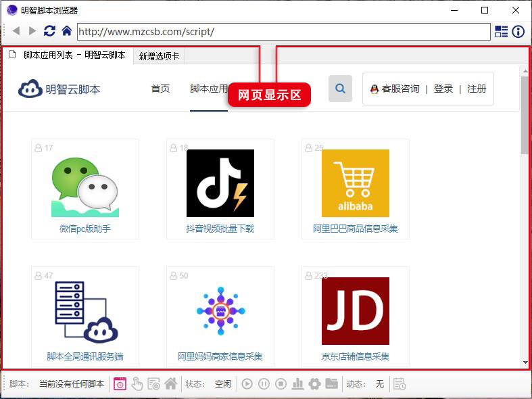Screen dimensions: 532x399
Task: Open the 京东店铺信息采集 link
Action: point(356,356)
